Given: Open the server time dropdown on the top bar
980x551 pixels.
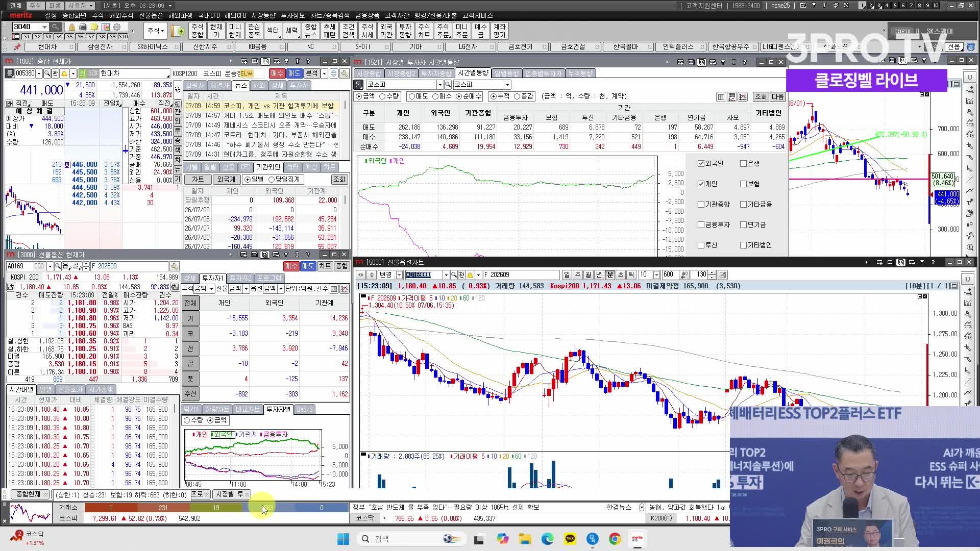Looking at the screenshot, I should click(x=170, y=6).
